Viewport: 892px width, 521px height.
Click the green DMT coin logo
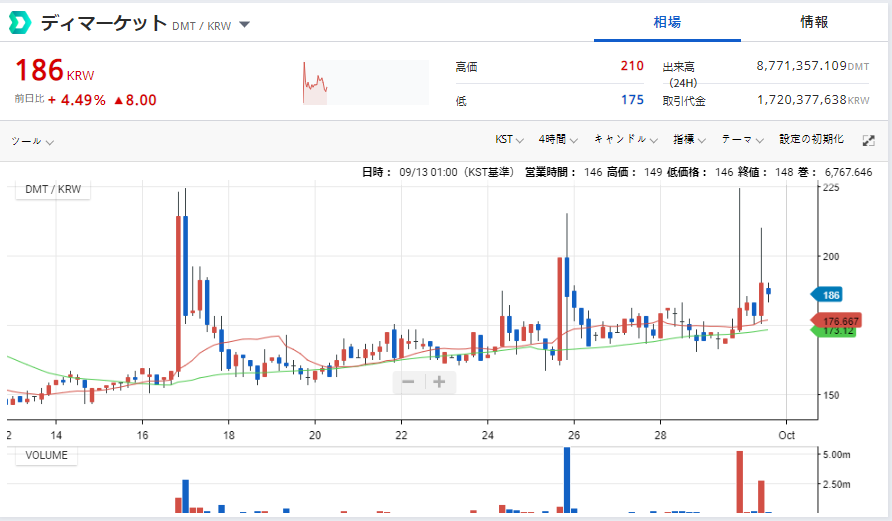(21, 23)
